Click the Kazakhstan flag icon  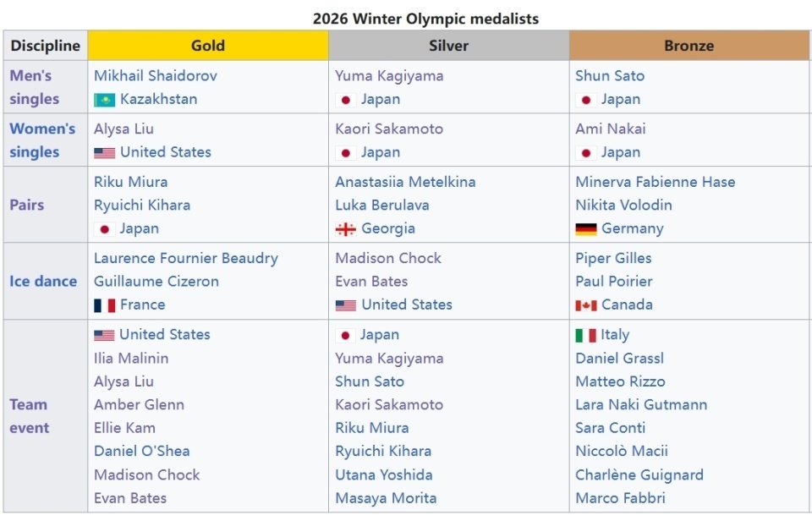(104, 100)
